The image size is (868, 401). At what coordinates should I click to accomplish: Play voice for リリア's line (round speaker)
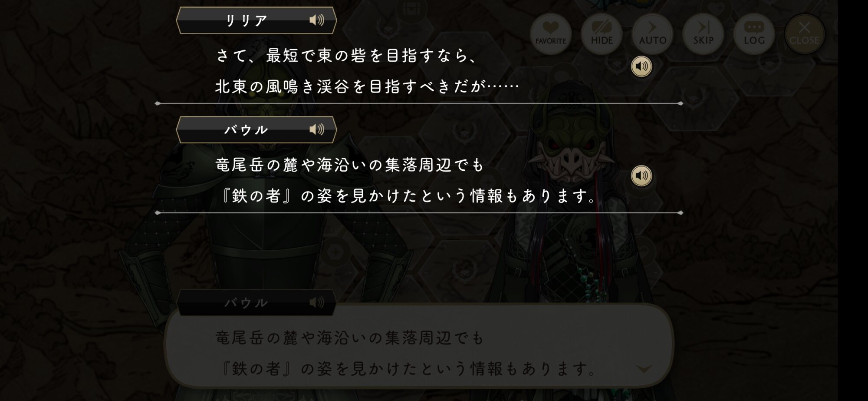(641, 66)
